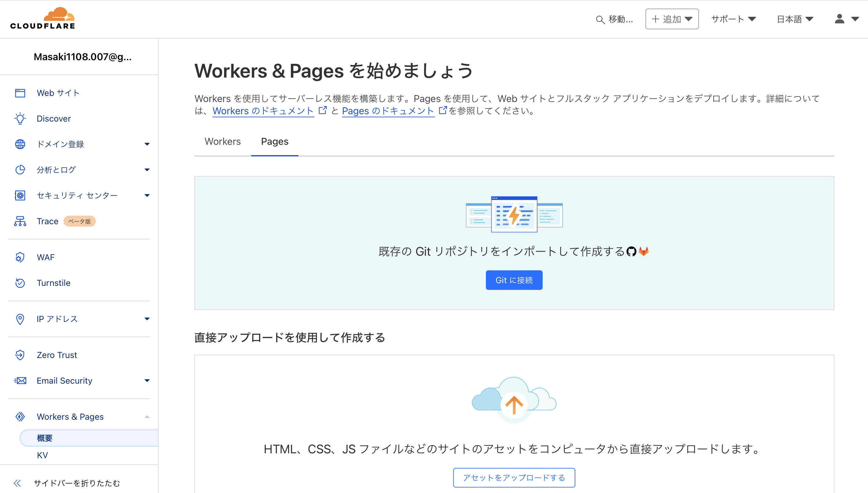The height and width of the screenshot is (493, 868).
Task: Click the search magnifier icon
Action: pyautogui.click(x=600, y=20)
